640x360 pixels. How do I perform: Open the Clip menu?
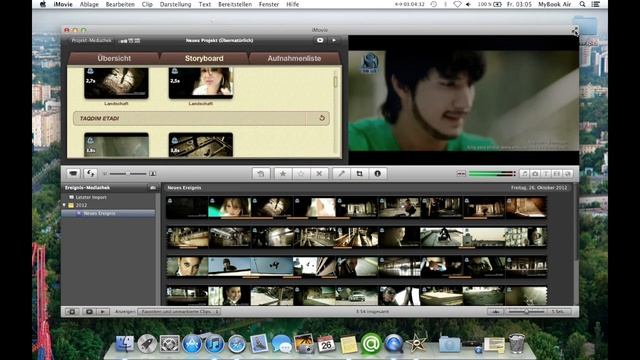point(147,4)
